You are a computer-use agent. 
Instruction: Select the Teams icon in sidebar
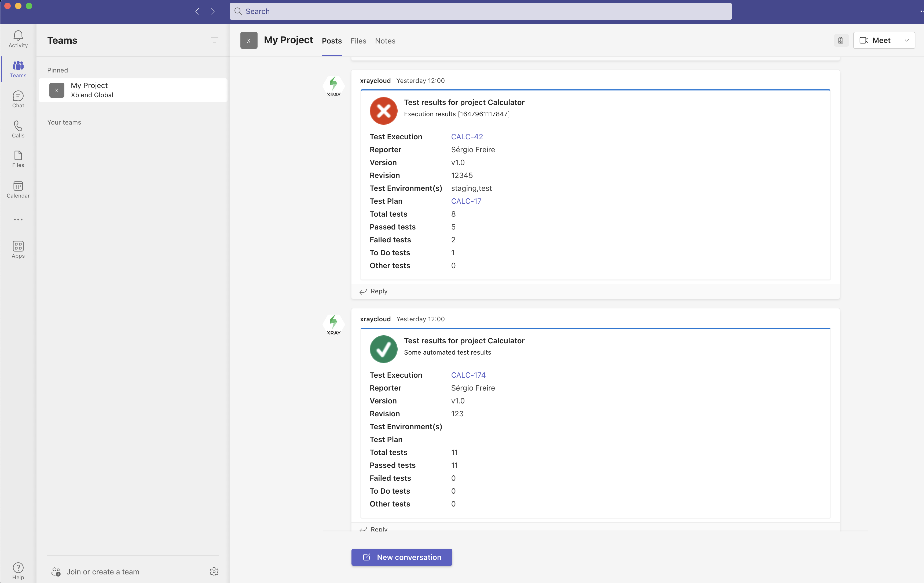pos(18,70)
